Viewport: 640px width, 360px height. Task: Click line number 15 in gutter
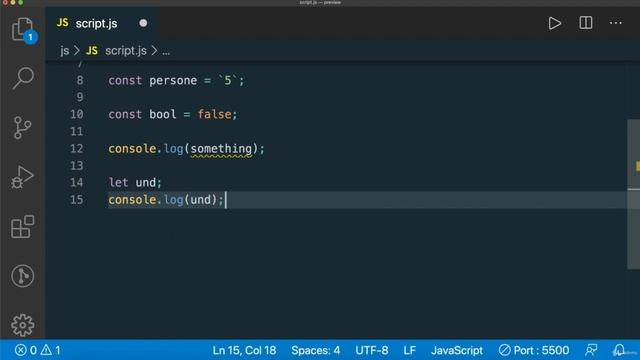(x=76, y=200)
